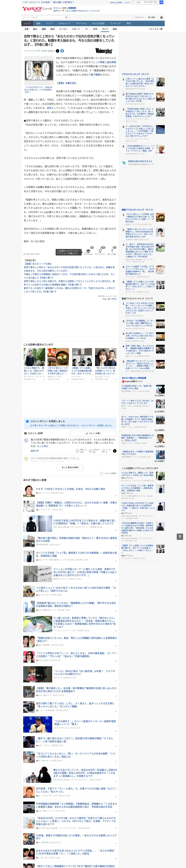Click もっと見る(39件) comments button
Image resolution: width=186 pixels, height=868 pixels.
70,467
